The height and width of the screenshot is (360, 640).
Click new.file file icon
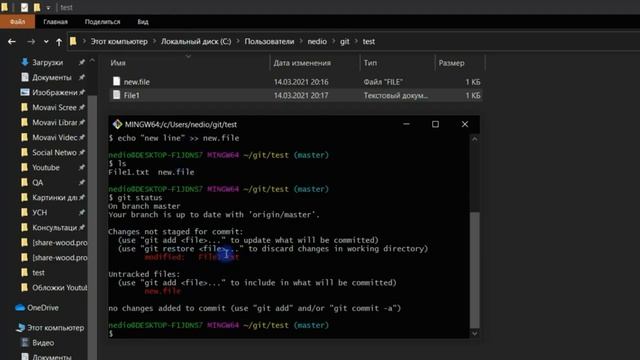(x=116, y=82)
